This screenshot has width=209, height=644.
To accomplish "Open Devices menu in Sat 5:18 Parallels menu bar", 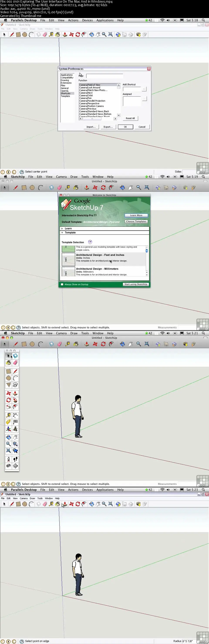I will 87,20.
